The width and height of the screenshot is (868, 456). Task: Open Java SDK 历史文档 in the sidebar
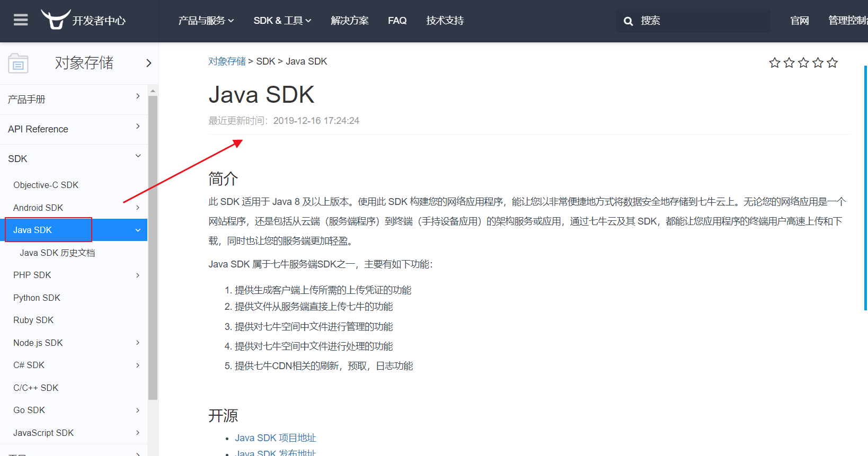click(57, 253)
